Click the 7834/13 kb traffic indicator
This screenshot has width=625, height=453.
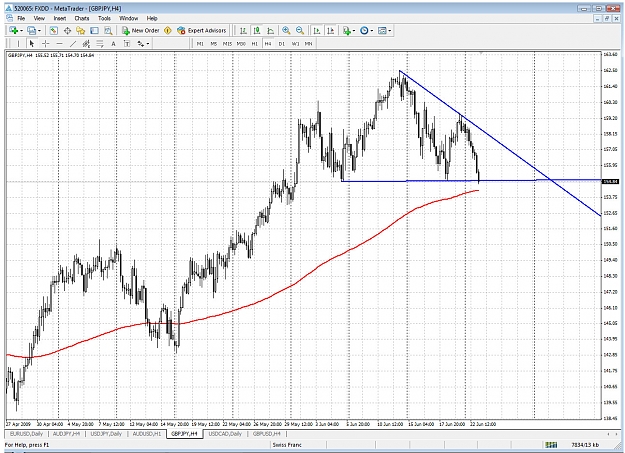585,445
